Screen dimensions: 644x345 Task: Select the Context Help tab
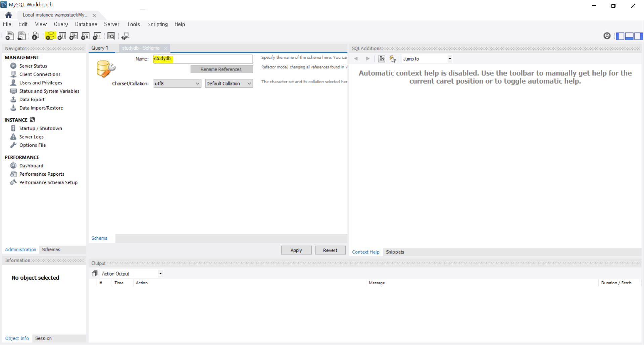[366, 252]
